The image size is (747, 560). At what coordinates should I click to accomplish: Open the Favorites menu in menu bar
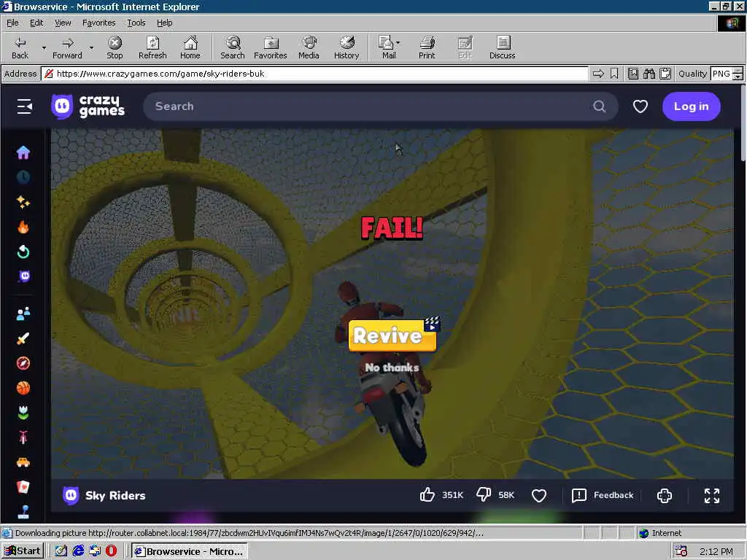pyautogui.click(x=98, y=23)
